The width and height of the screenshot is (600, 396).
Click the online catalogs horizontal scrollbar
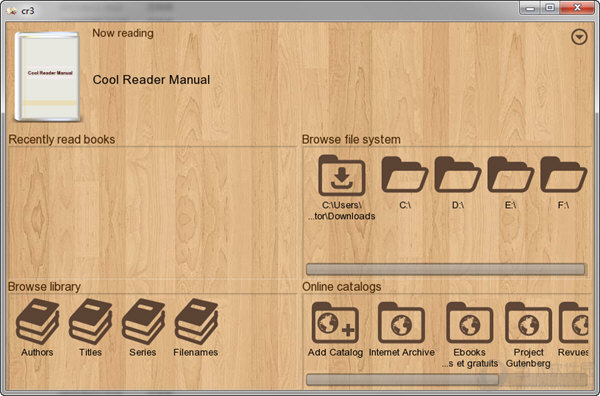click(403, 380)
